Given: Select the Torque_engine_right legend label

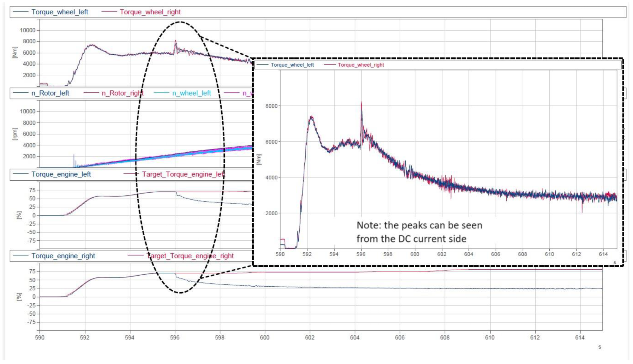Looking at the screenshot, I should [63, 256].
